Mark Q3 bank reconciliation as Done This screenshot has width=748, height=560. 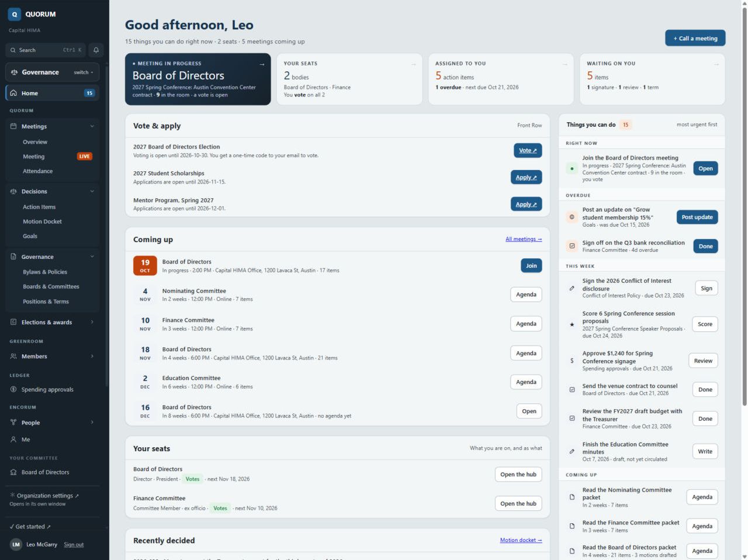pos(705,246)
